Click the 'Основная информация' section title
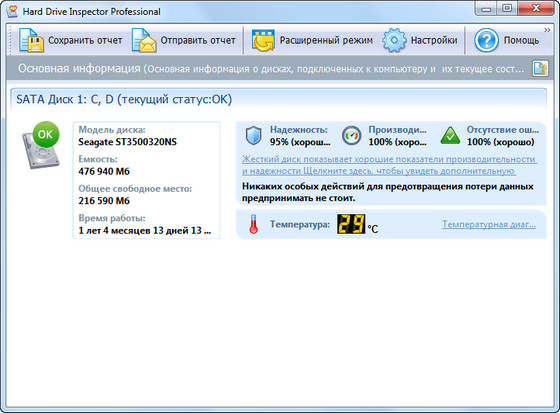560x413 pixels. (x=79, y=68)
